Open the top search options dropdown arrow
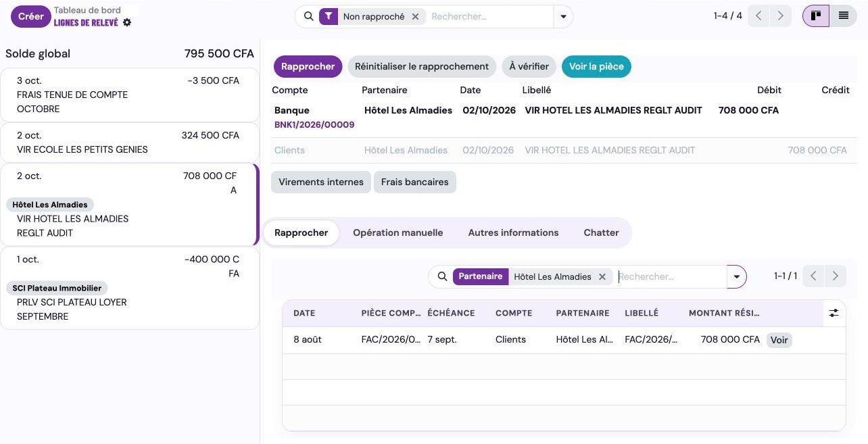Image resolution: width=868 pixels, height=444 pixels. tap(562, 16)
